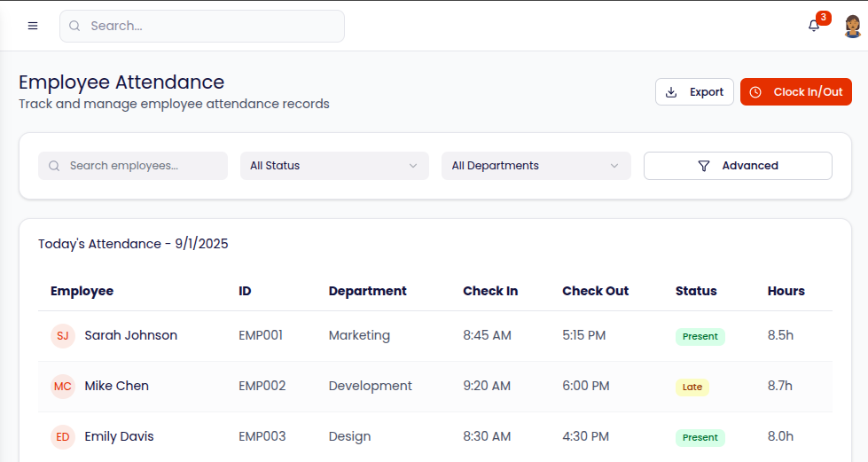The height and width of the screenshot is (462, 868).
Task: Click Sarah Johnson's SJ avatar
Action: pos(63,336)
